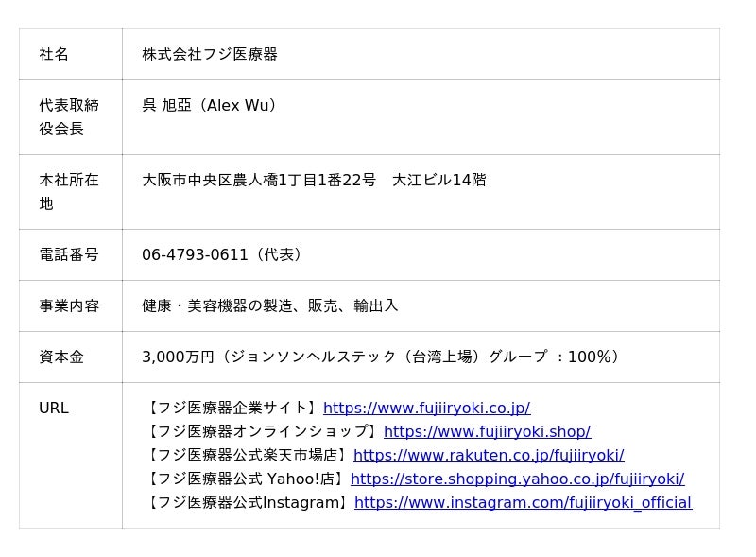Select the 資本金 row label
Image resolution: width=756 pixels, height=557 pixels.
(61, 357)
